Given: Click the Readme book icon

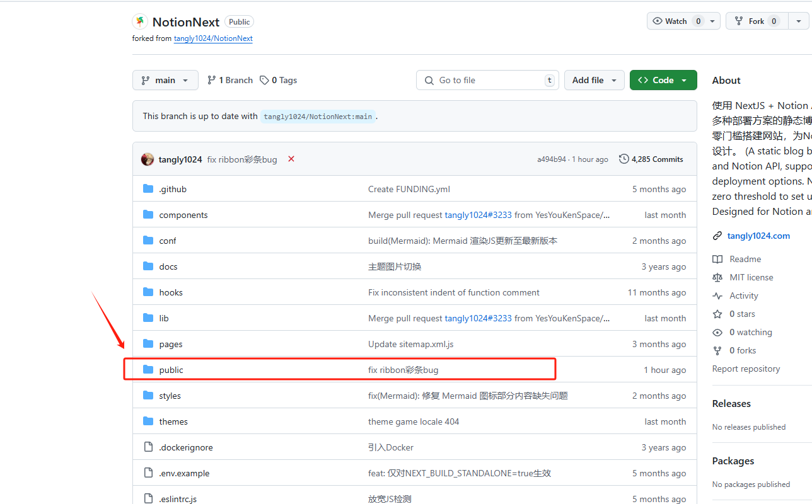Looking at the screenshot, I should pos(717,259).
